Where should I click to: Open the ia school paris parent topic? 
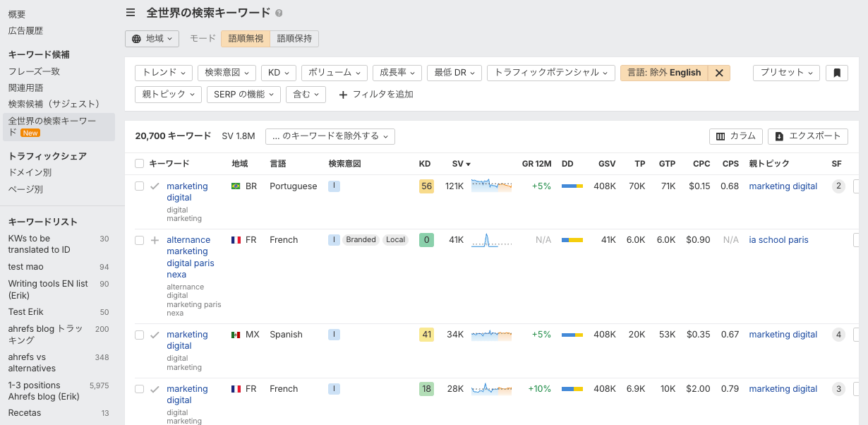(x=778, y=240)
